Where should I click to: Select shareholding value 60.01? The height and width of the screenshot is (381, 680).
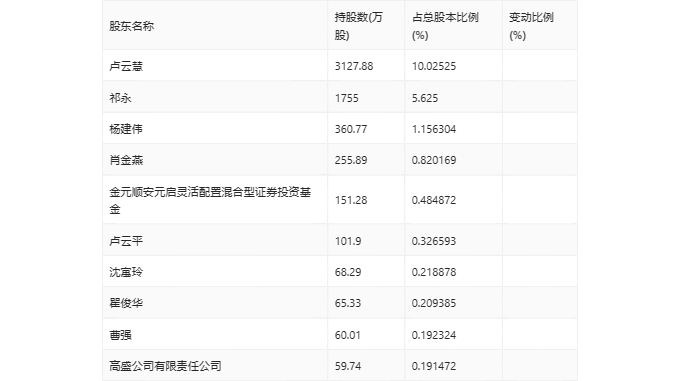pos(348,335)
